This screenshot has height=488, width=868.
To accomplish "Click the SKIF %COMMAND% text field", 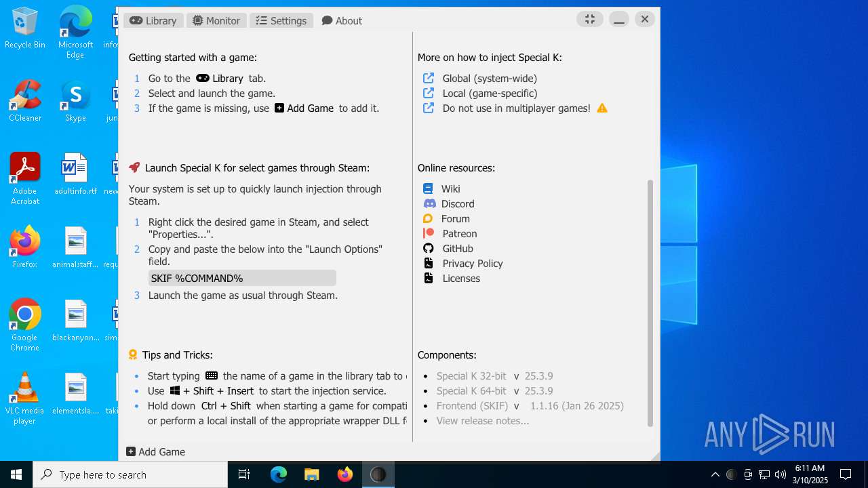I will [242, 278].
